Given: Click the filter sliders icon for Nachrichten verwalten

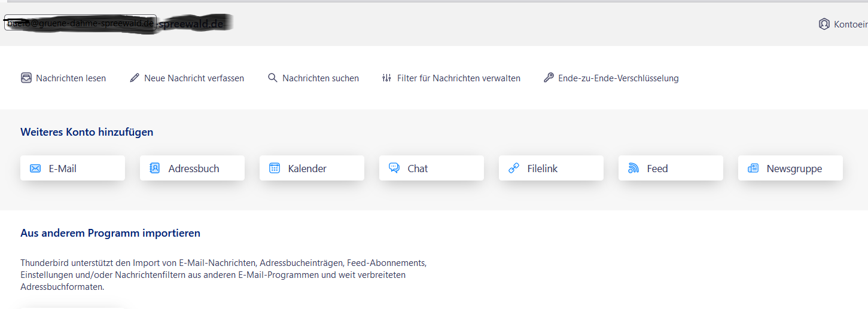Looking at the screenshot, I should point(386,78).
